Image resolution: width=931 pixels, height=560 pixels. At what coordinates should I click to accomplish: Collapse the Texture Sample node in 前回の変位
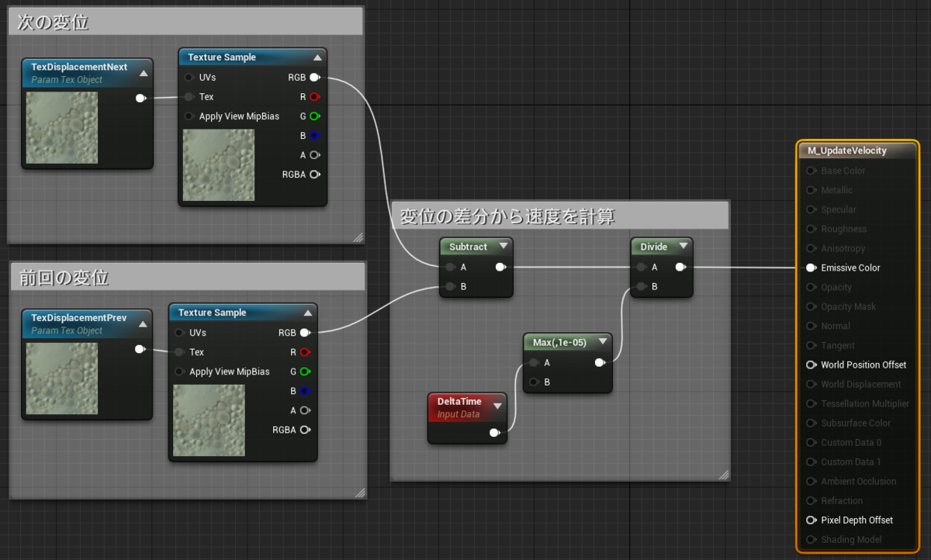coord(308,313)
